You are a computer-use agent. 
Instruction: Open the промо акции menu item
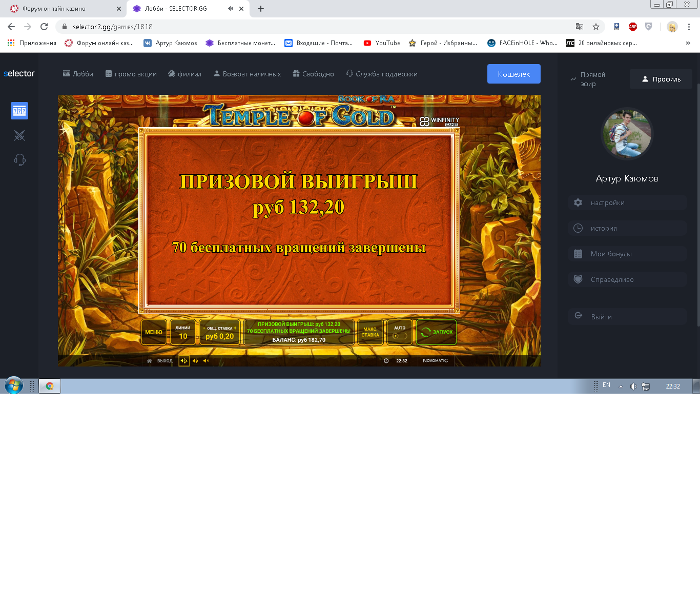[131, 74]
